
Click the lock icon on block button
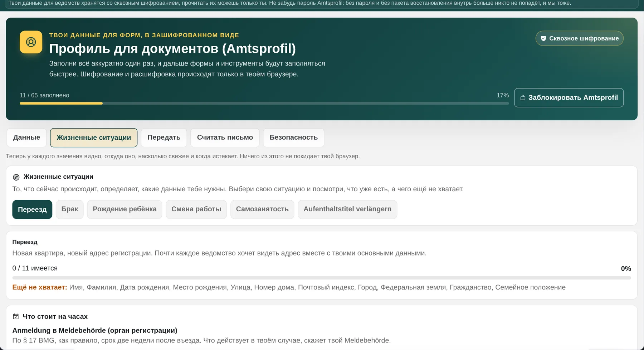click(x=523, y=97)
